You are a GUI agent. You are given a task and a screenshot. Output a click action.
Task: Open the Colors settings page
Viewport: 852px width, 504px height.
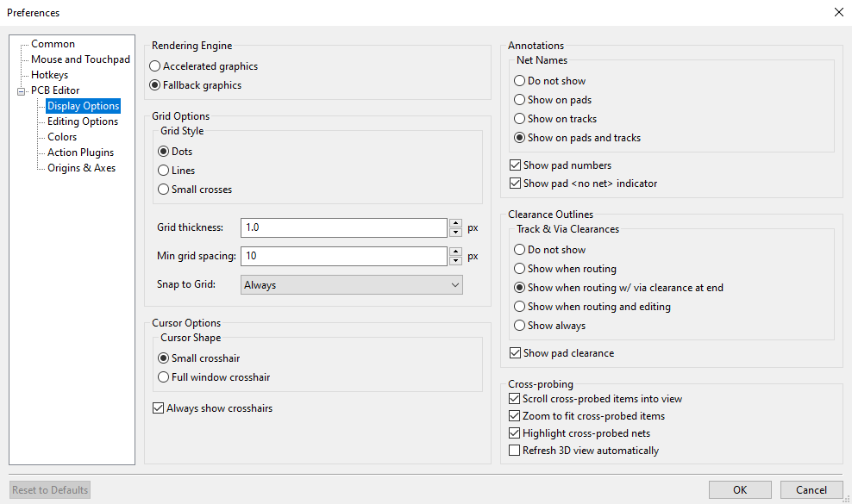click(x=61, y=136)
